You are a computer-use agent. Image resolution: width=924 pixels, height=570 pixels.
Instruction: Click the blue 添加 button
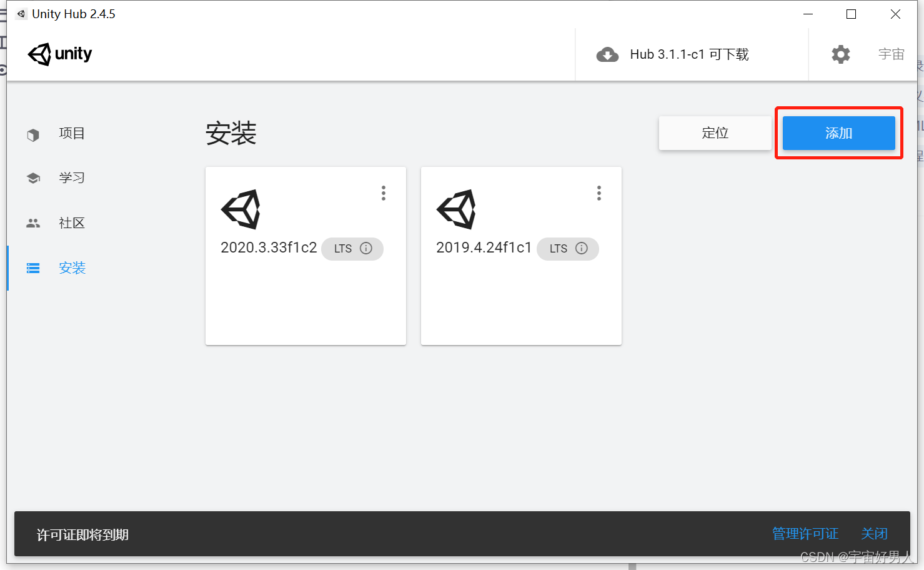tap(838, 133)
